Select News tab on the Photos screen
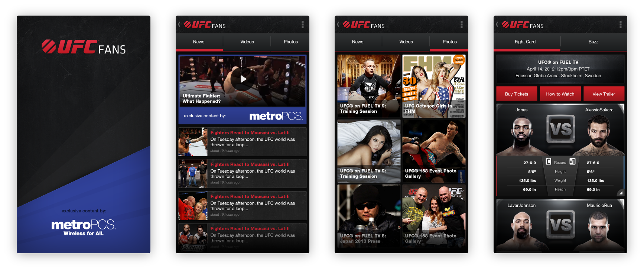The width and height of the screenshot is (644, 271). [x=358, y=42]
